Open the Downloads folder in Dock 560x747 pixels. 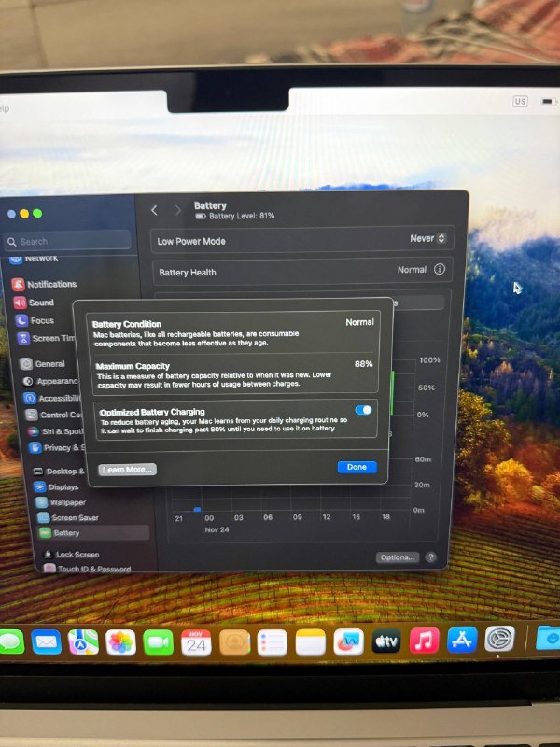[x=549, y=638]
